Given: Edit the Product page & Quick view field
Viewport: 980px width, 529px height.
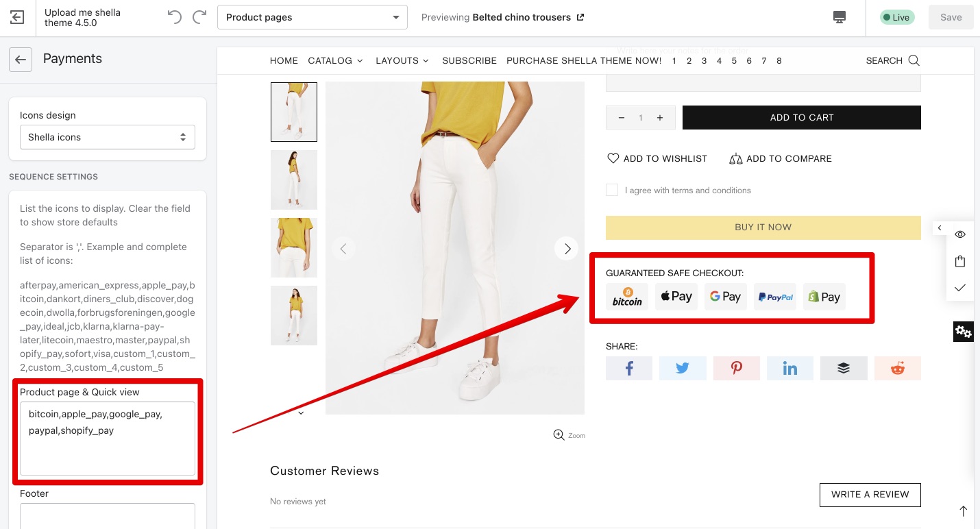Looking at the screenshot, I should [108, 439].
